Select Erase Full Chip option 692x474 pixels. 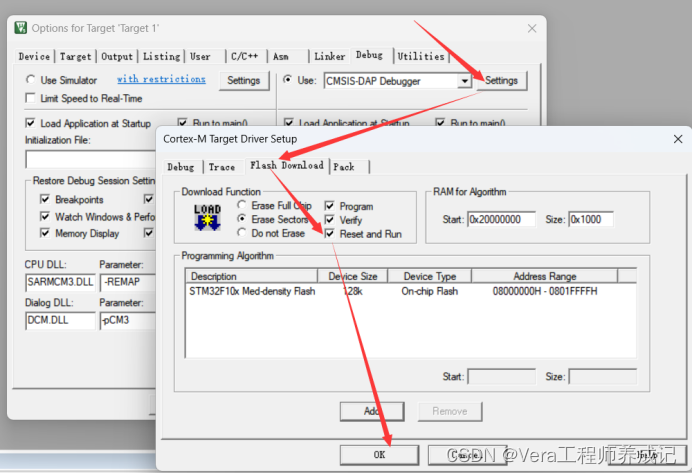coord(241,205)
